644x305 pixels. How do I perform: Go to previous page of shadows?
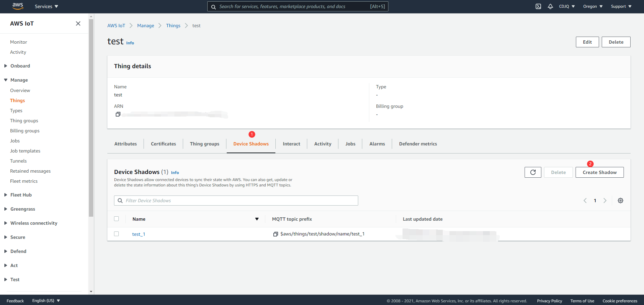click(585, 201)
